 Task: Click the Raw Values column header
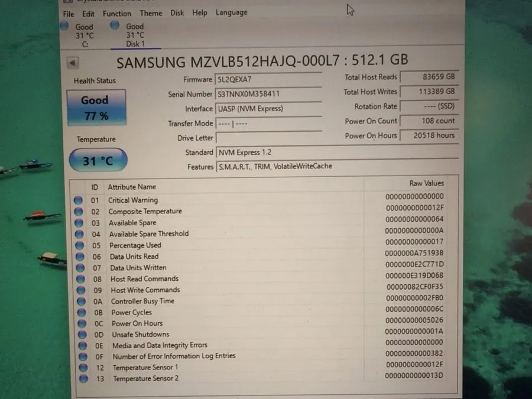(x=426, y=183)
